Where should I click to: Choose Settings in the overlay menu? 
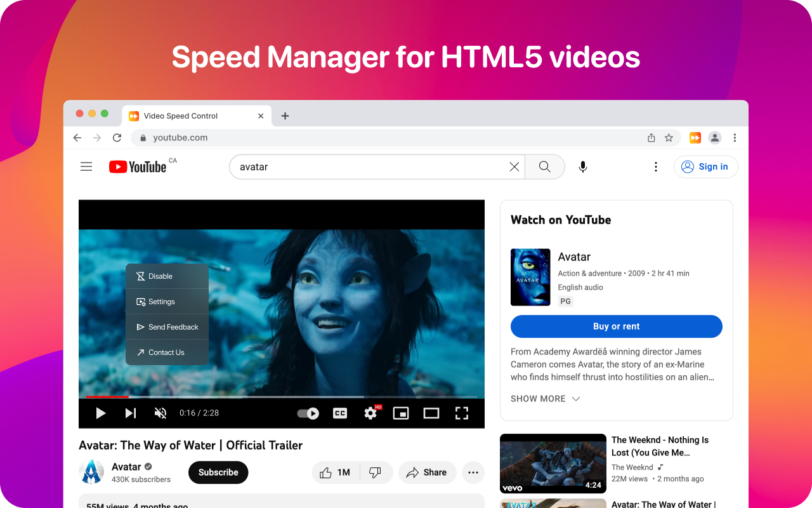click(167, 302)
